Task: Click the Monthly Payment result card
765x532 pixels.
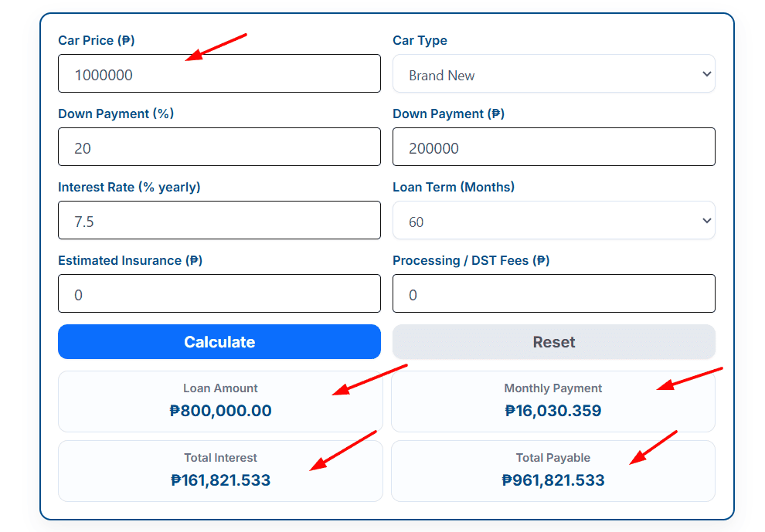Action: [x=553, y=401]
